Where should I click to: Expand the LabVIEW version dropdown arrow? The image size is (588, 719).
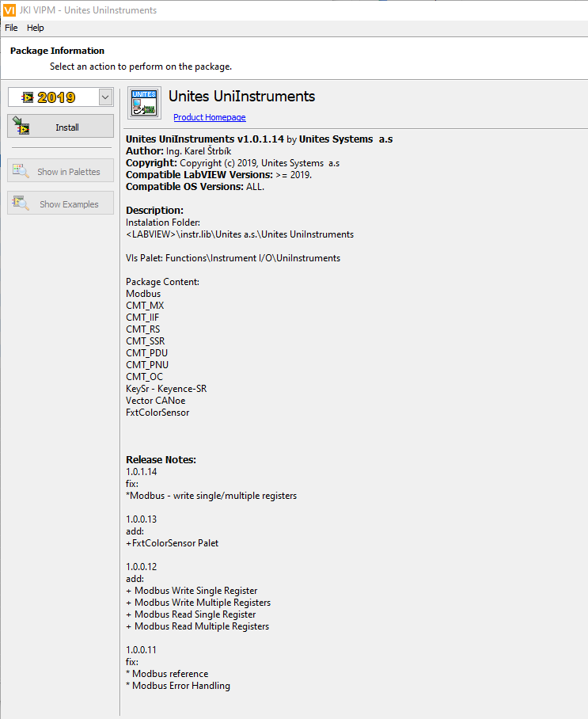106,97
